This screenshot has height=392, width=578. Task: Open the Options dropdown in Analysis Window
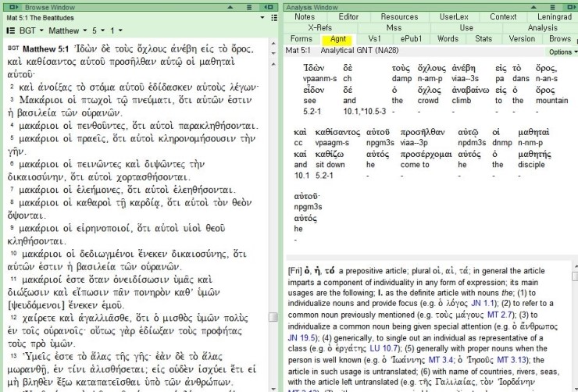pos(562,52)
